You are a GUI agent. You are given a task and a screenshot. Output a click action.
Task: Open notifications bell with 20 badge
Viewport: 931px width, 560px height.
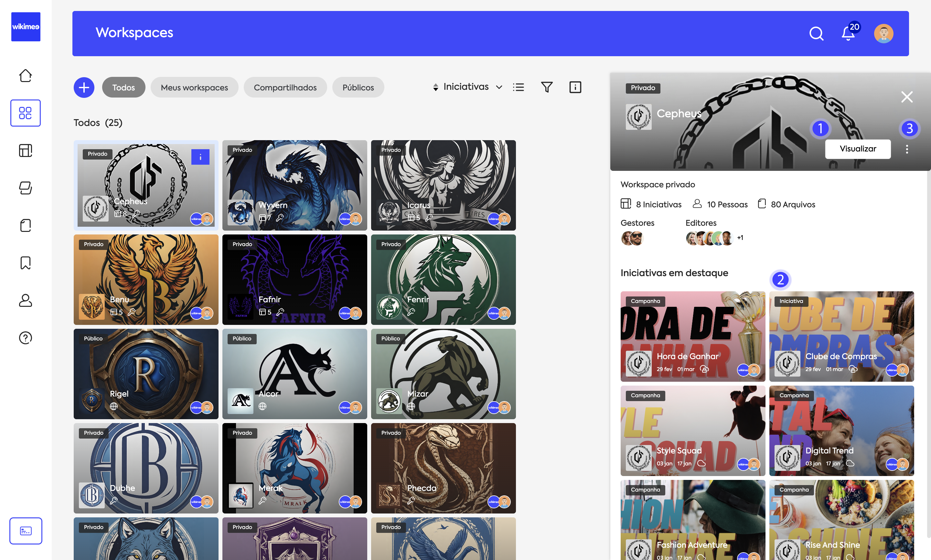click(848, 34)
